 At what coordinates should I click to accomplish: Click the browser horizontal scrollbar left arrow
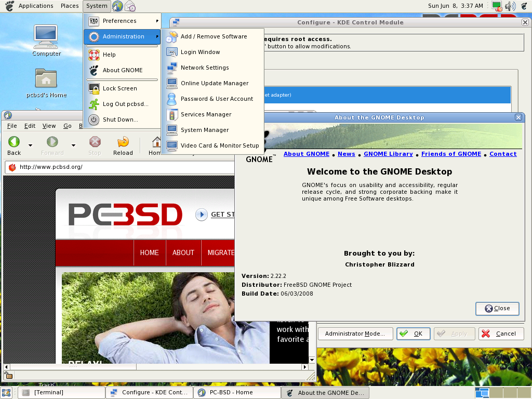pyautogui.click(x=6, y=367)
